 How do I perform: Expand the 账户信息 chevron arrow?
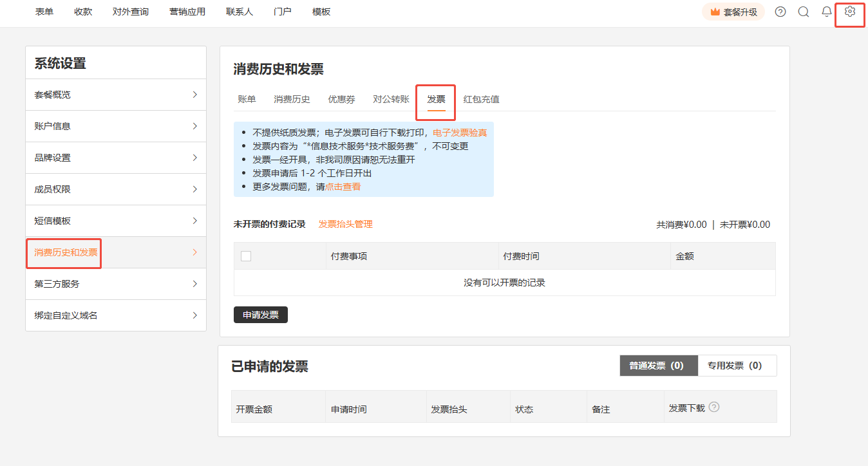pyautogui.click(x=194, y=126)
